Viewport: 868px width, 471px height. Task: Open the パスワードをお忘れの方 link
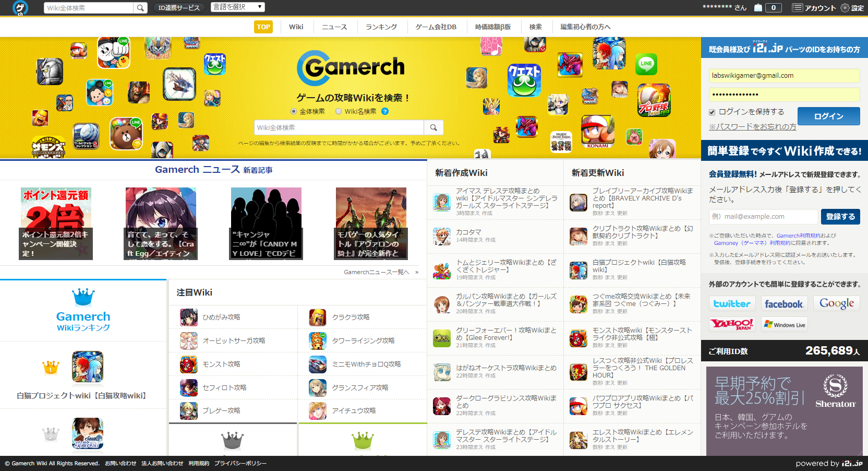[752, 126]
